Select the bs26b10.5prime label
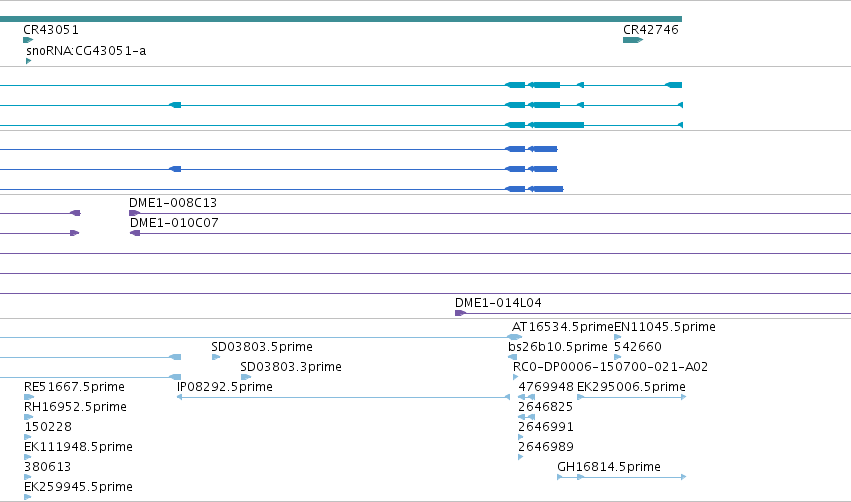Screen dimensions: 851x502 [557, 347]
